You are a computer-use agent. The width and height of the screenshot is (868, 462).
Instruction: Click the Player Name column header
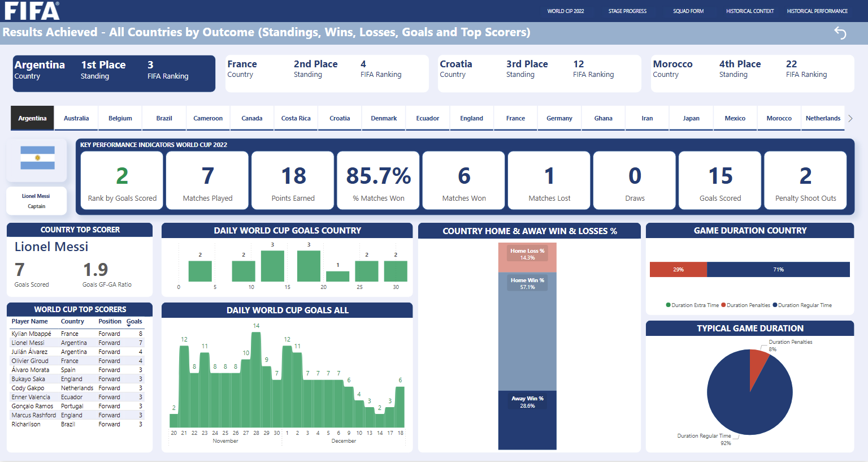tap(29, 321)
